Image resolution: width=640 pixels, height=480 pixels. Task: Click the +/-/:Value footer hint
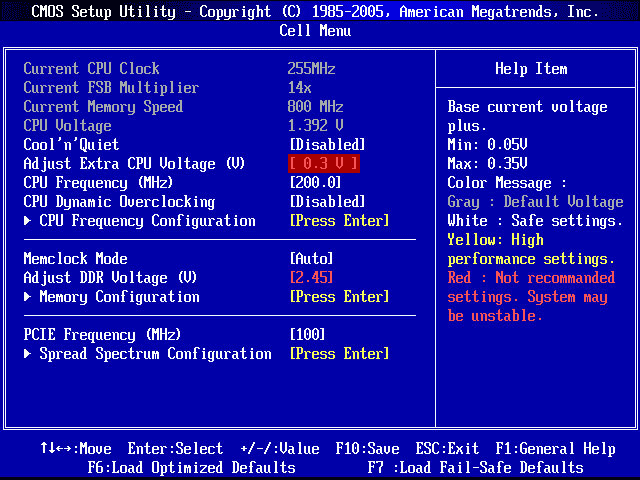click(x=280, y=449)
